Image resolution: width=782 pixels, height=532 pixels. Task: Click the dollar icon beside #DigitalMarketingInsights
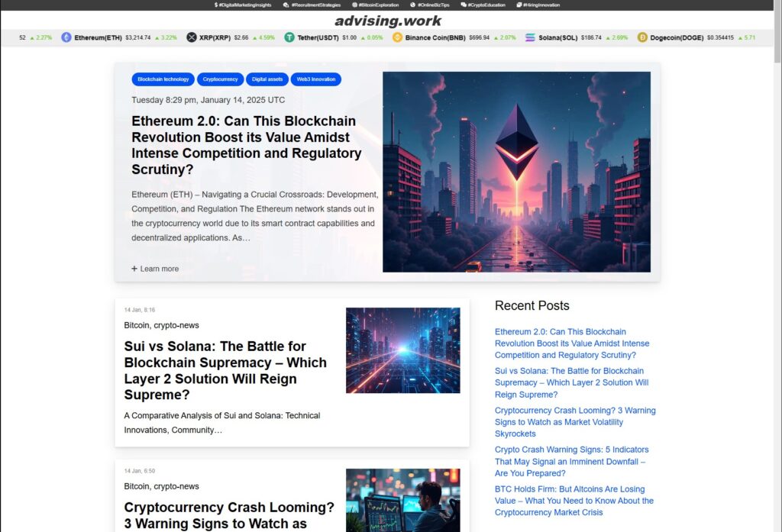[x=216, y=5]
